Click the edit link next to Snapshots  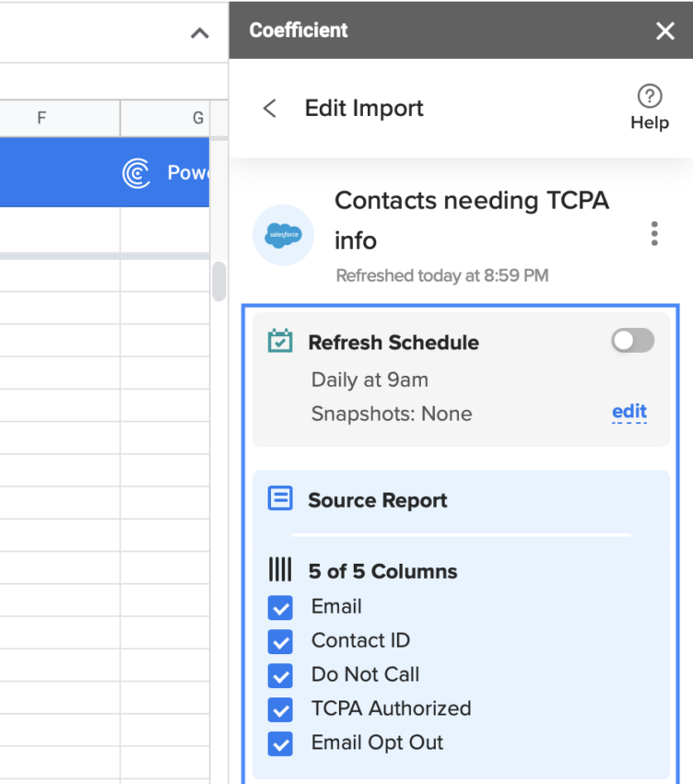tap(629, 412)
